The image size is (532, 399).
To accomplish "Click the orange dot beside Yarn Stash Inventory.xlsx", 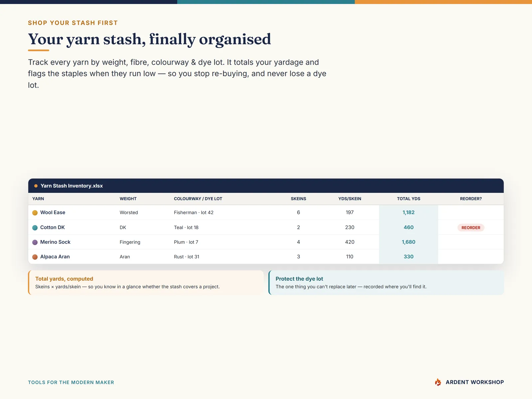I will (36, 186).
